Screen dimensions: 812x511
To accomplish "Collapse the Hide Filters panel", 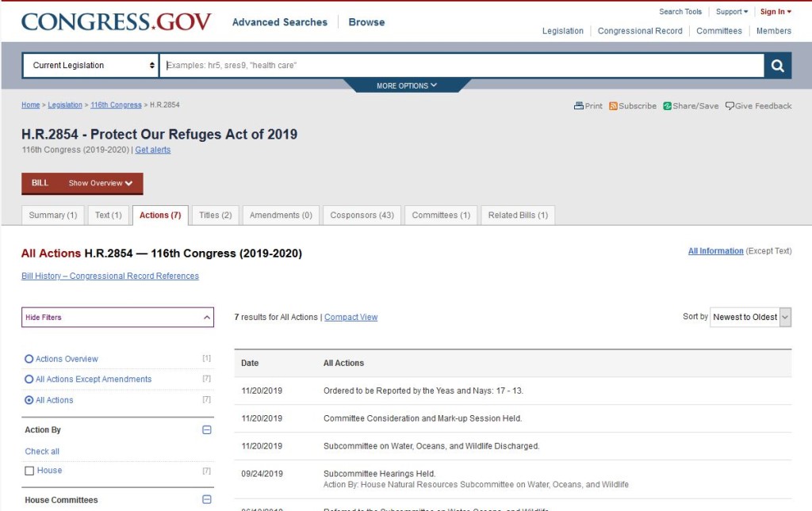I will (117, 318).
